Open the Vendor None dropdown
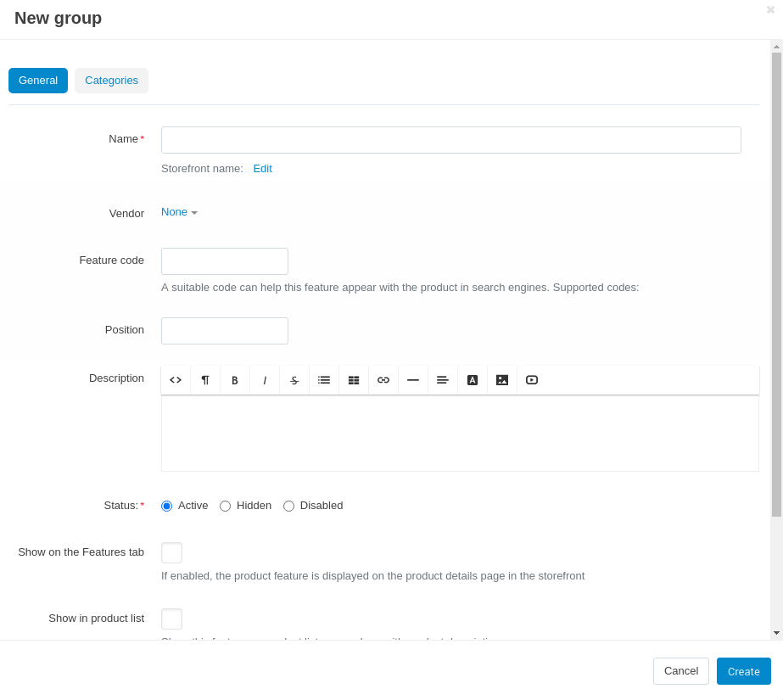 pos(179,212)
